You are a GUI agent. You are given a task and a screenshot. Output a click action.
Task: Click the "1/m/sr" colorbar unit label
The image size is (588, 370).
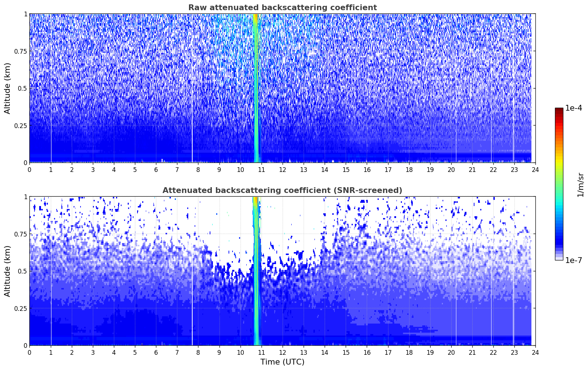click(580, 185)
